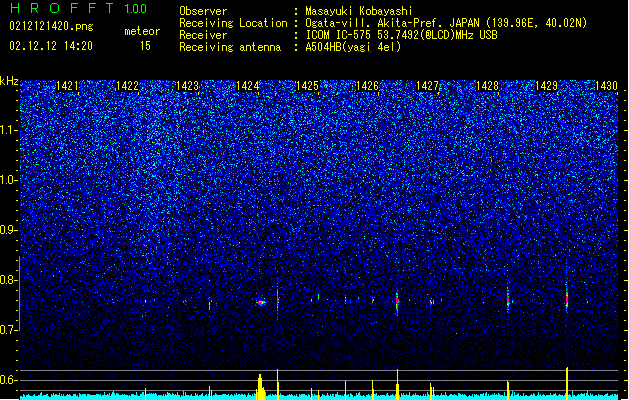Image resolution: width=629 pixels, height=400 pixels.
Task: Click the 1425 time axis label
Action: (307, 86)
